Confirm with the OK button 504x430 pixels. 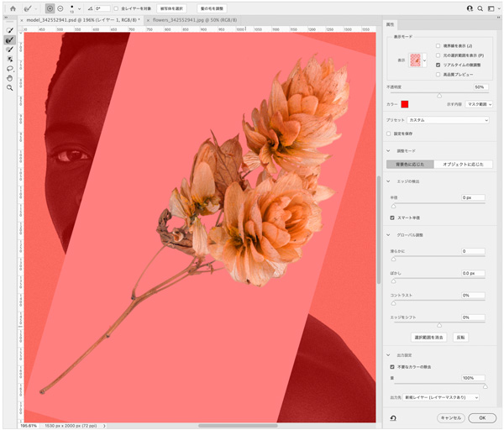tap(482, 418)
